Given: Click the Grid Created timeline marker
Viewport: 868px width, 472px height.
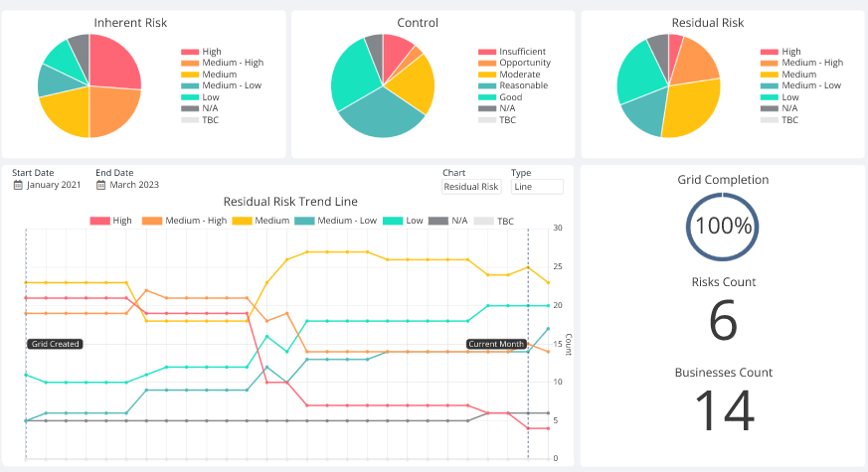Looking at the screenshot, I should click(55, 344).
